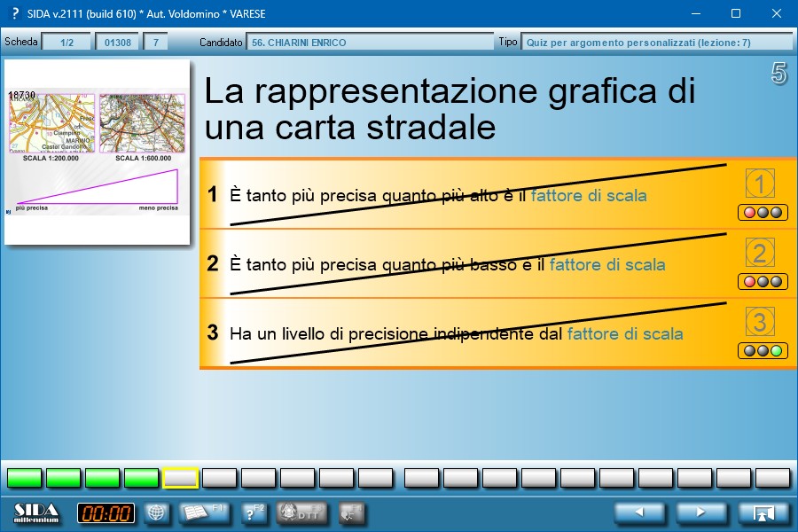Select answer number 1 box
Screen dimensions: 798x532
pyautogui.click(x=761, y=184)
